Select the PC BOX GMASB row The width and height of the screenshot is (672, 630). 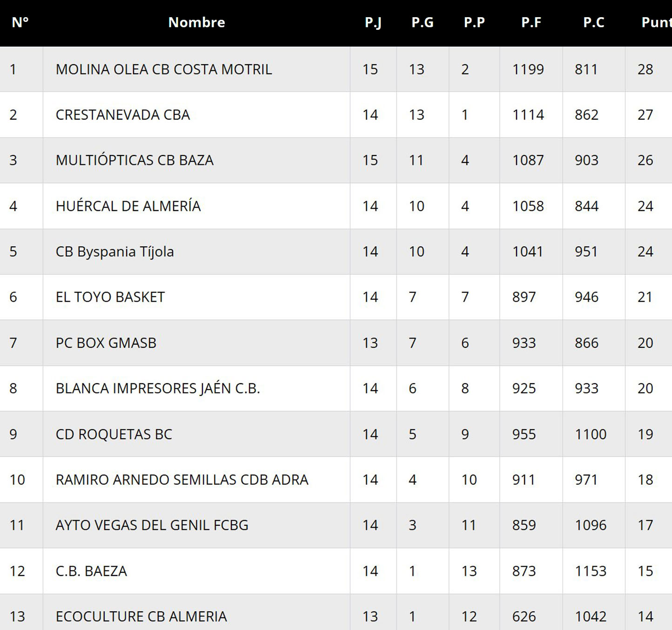(106, 343)
